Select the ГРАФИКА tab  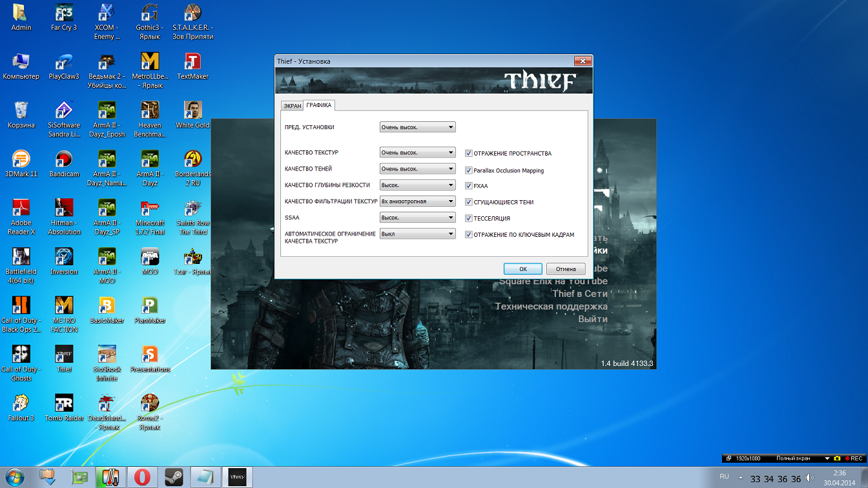coord(319,105)
